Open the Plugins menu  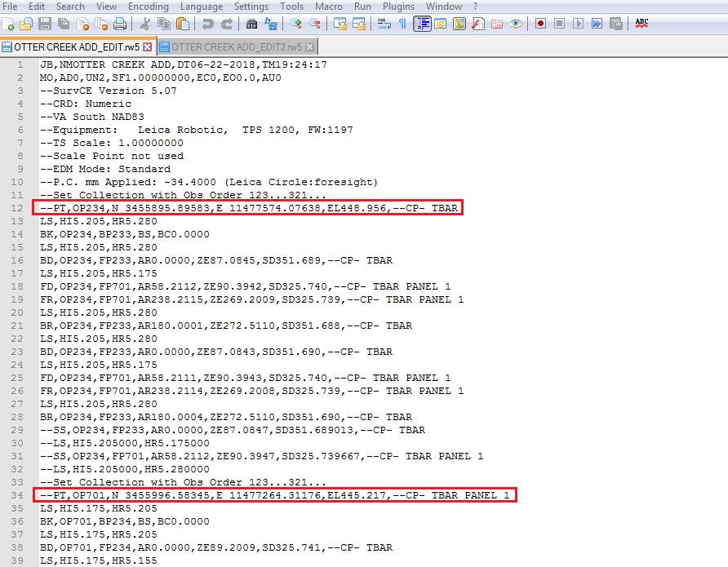coord(397,7)
